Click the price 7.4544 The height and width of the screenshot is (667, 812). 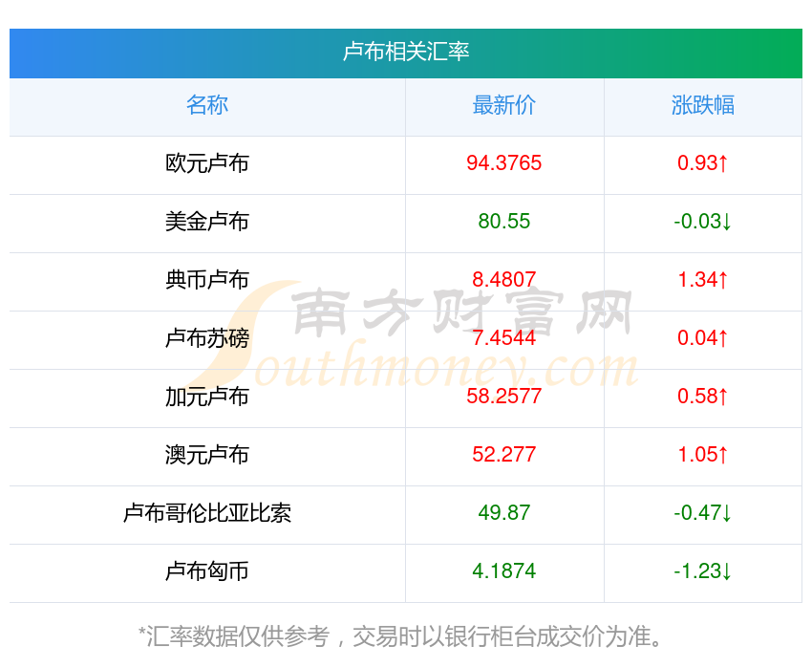click(x=503, y=338)
